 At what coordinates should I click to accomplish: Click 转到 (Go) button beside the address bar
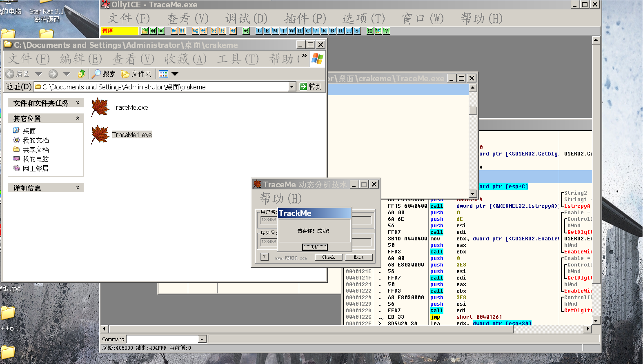pos(311,87)
